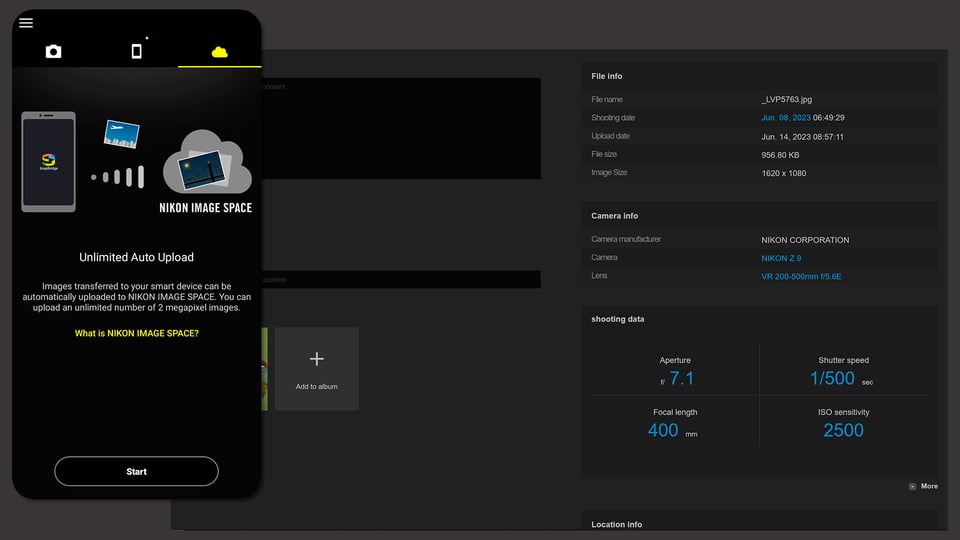Screen dimensions: 960x540
Task: Open the NIKON Z 9 camera link
Action: [x=781, y=258]
